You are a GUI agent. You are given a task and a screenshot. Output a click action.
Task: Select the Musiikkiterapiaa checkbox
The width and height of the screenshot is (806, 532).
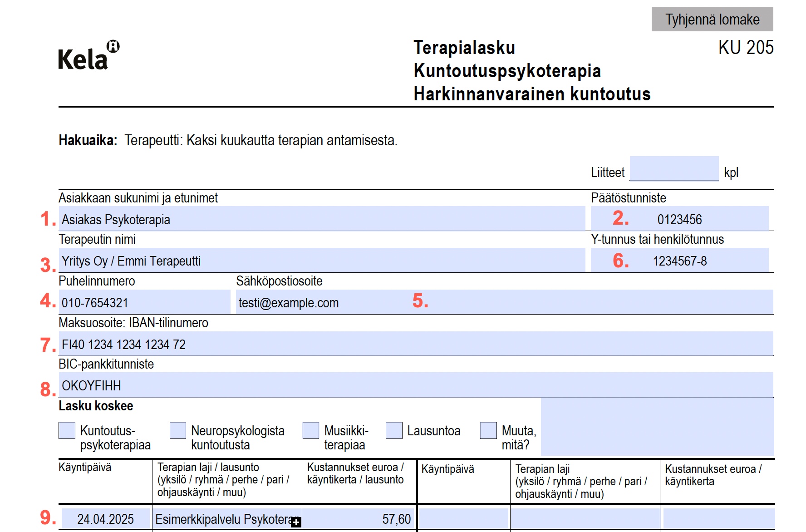tap(310, 430)
